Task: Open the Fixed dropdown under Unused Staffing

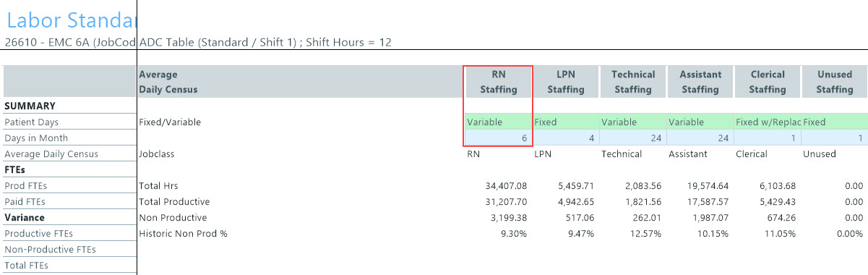Action: click(835, 122)
